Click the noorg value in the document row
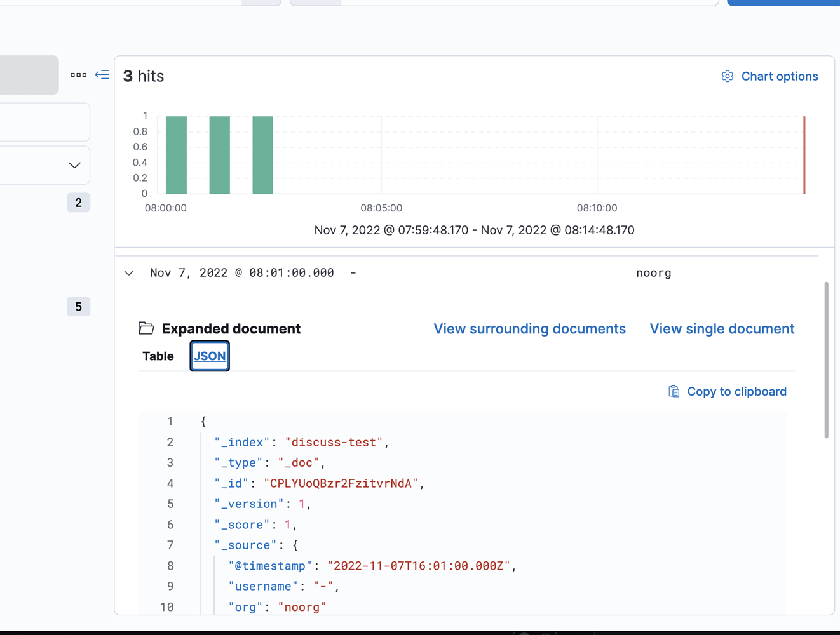This screenshot has width=840, height=635. (x=653, y=272)
